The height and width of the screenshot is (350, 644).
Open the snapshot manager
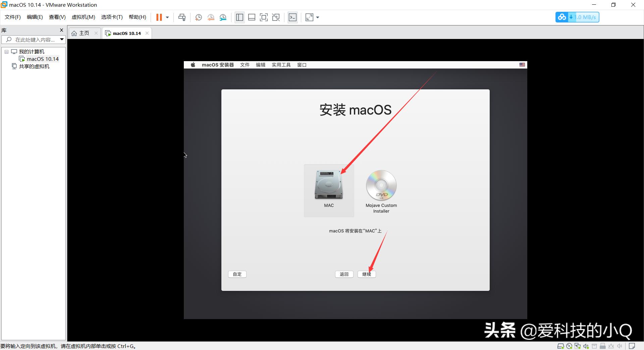click(x=223, y=17)
